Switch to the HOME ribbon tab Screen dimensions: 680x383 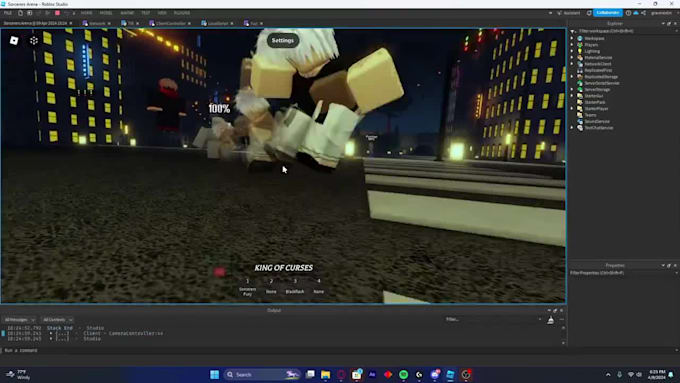point(86,13)
